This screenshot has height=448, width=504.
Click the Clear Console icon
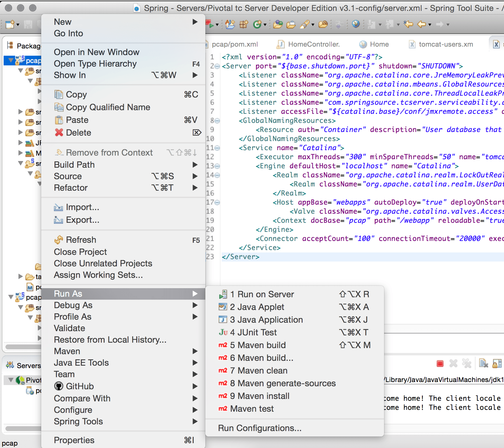(x=483, y=363)
